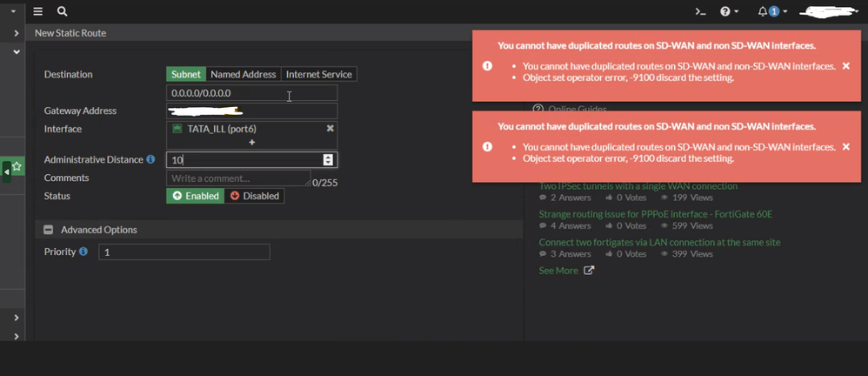The width and height of the screenshot is (868, 376).
Task: Open the hamburger navigation menu
Action: click(x=38, y=12)
